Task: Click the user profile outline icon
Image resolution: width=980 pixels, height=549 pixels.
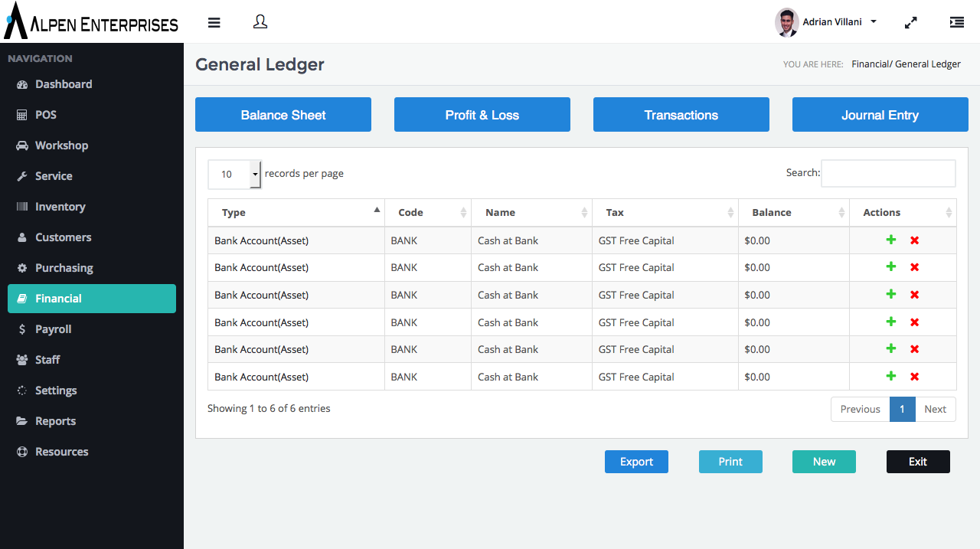Action: 260,22
